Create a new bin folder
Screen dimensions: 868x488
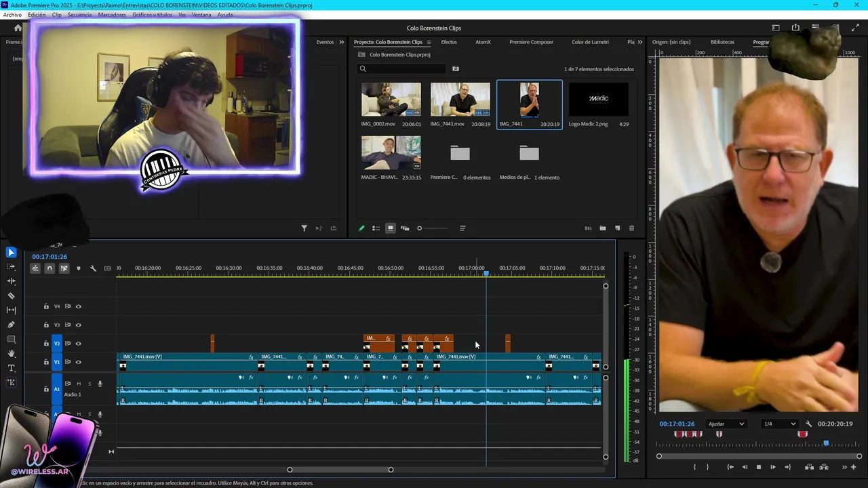coord(602,228)
